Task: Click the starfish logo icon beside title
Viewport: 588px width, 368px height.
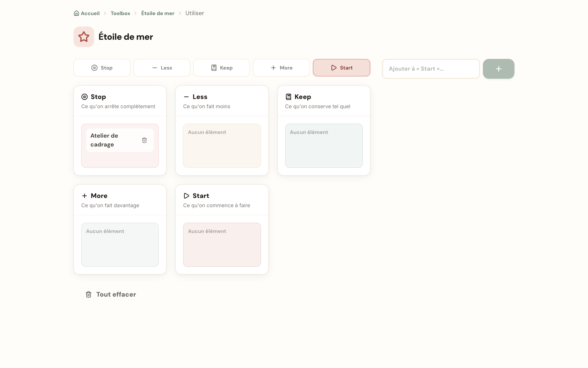Action: click(x=84, y=37)
